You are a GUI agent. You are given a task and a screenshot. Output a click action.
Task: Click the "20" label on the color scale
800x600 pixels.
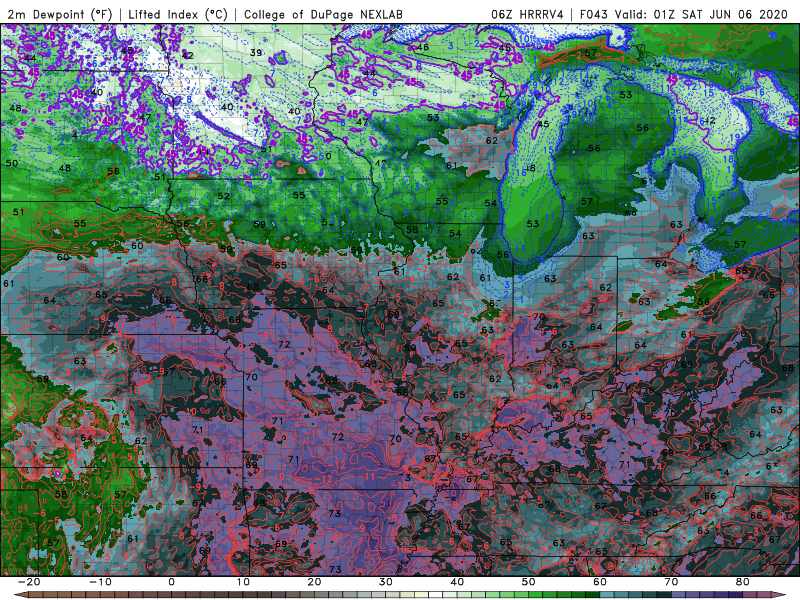click(x=314, y=582)
